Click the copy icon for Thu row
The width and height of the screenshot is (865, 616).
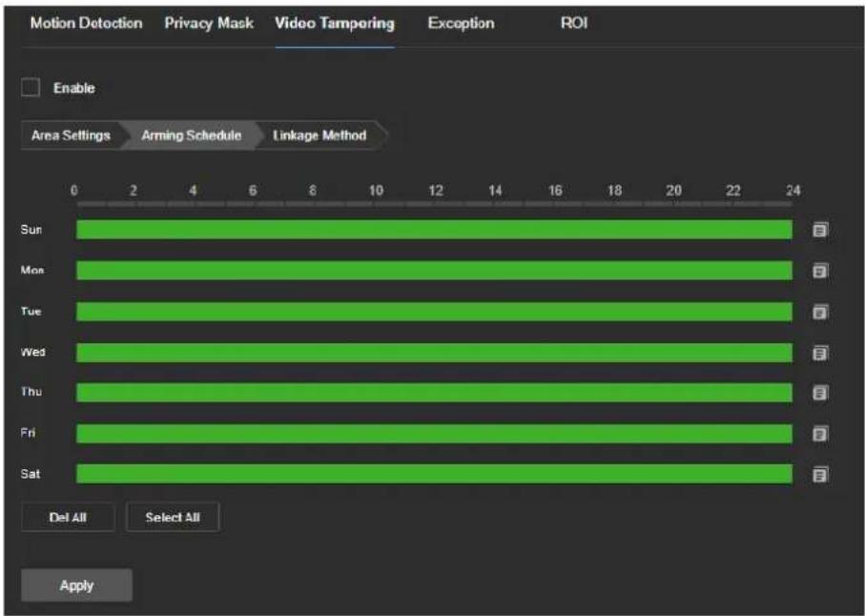coord(820,393)
